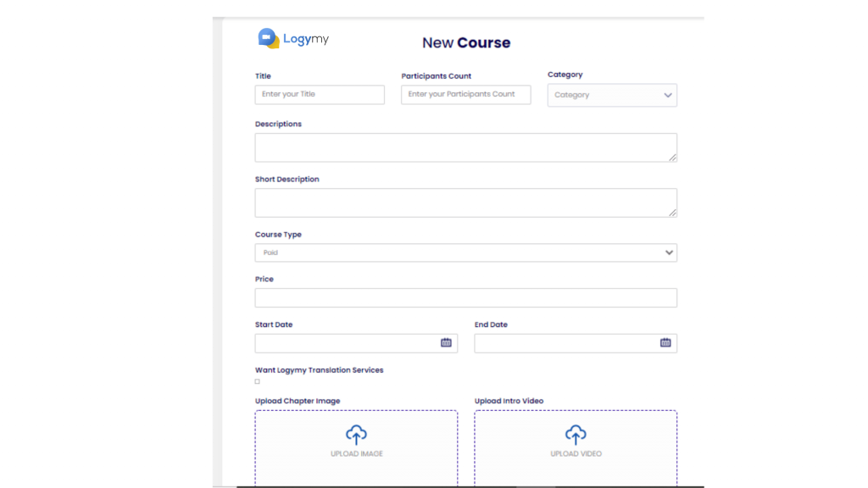This screenshot has width=868, height=488.
Task: Click the Upload Image cloud icon
Action: point(357,435)
